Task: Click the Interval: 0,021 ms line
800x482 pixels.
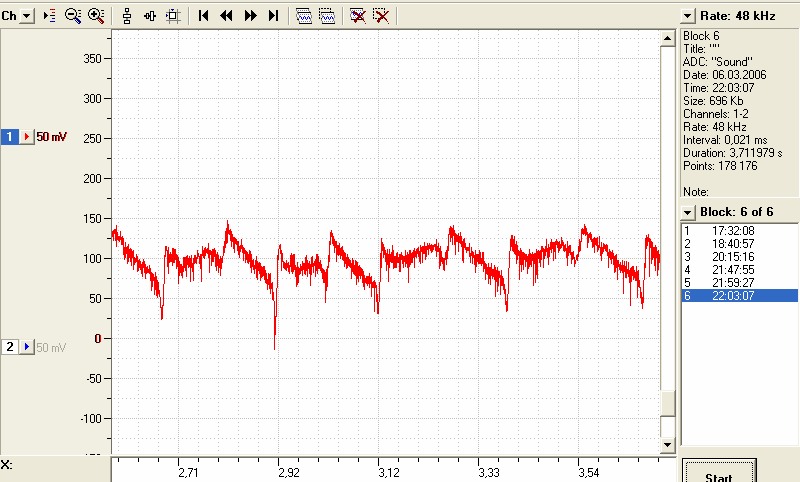Action: pos(725,140)
